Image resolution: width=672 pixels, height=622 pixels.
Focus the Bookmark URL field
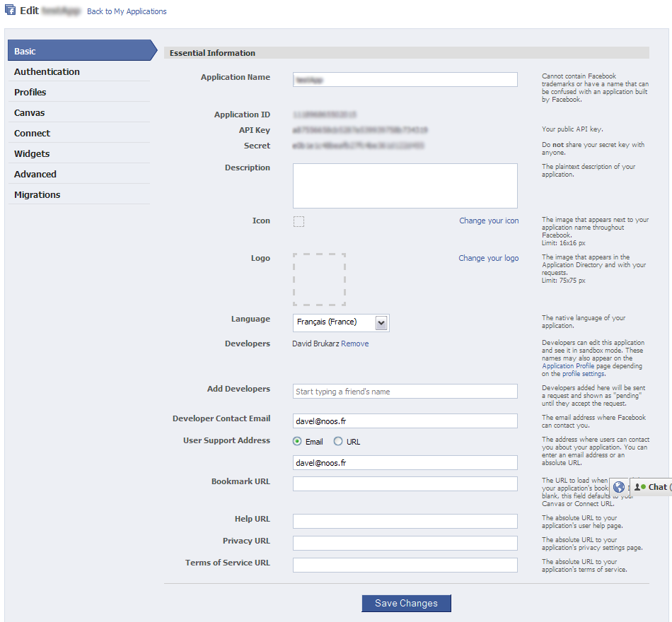tap(405, 484)
